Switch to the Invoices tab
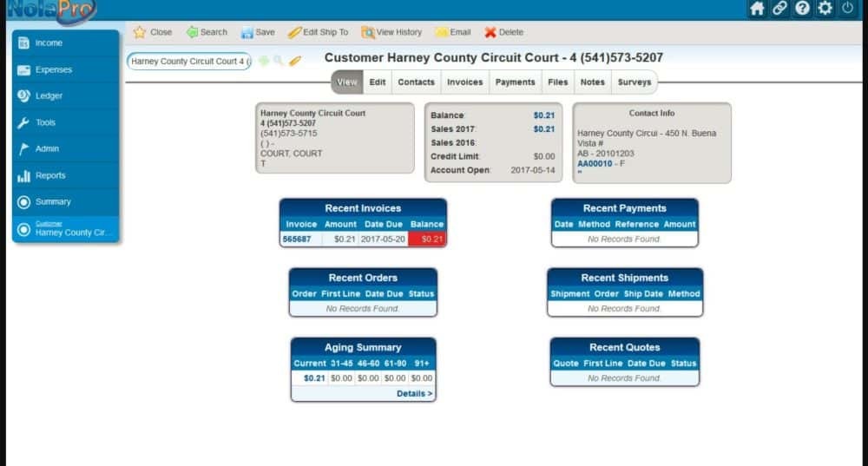The height and width of the screenshot is (466, 868). [464, 82]
